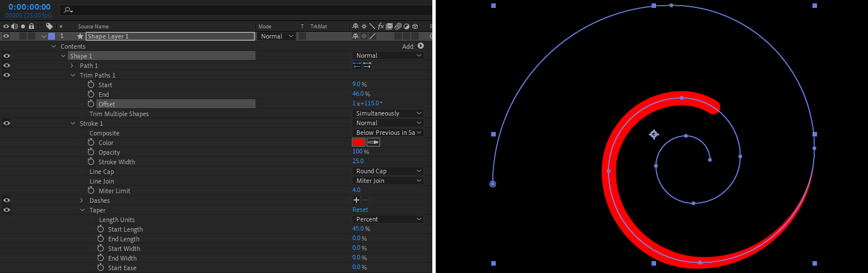Toggle the stopwatch for Stroke Opacity
868x273 pixels.
(91, 152)
